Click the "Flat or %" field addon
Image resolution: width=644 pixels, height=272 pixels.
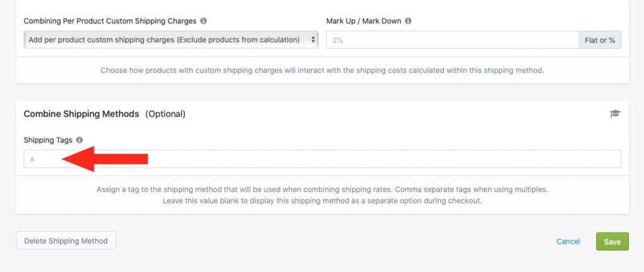tap(600, 40)
